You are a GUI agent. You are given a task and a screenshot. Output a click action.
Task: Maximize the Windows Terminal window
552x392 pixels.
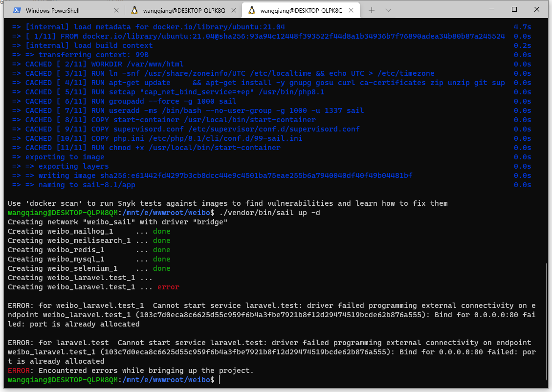514,9
